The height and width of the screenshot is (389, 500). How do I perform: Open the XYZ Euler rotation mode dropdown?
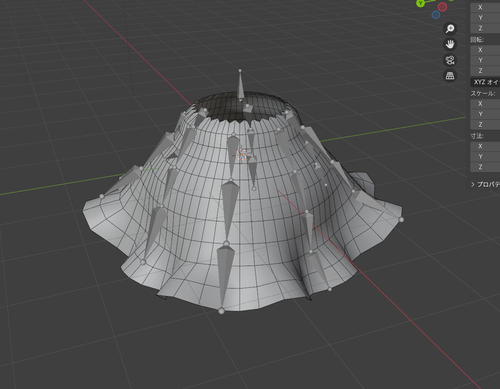485,82
